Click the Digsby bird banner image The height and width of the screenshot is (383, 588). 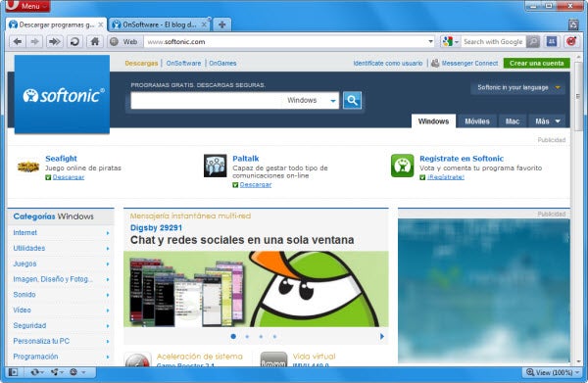coord(256,289)
